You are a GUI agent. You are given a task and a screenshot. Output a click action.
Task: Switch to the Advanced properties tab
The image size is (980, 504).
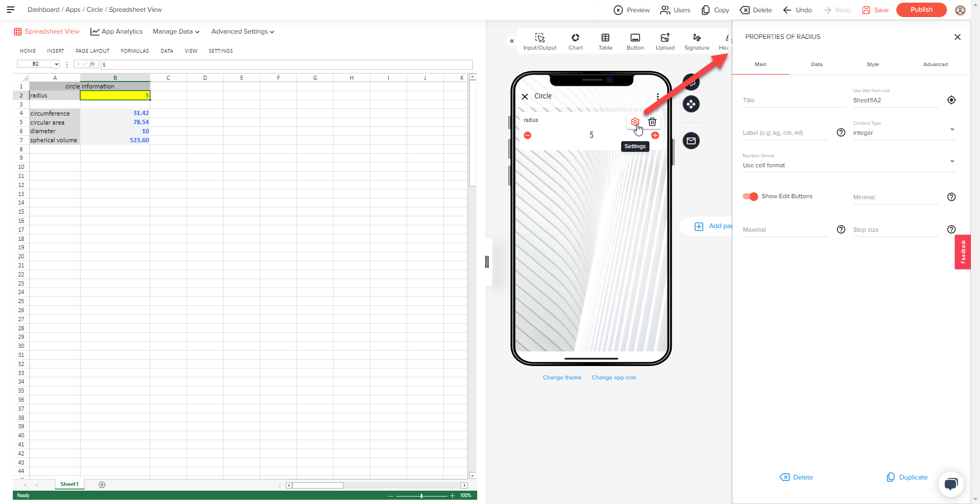[935, 64]
